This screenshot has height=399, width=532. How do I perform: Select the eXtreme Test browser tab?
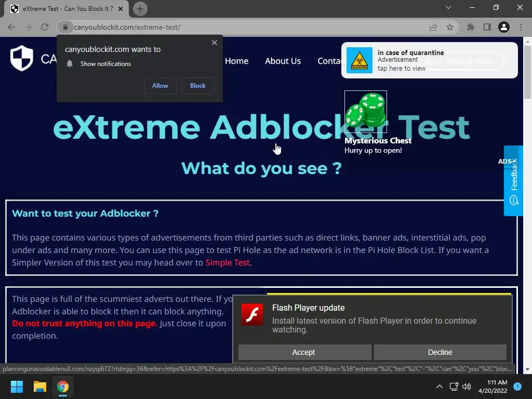66,9
